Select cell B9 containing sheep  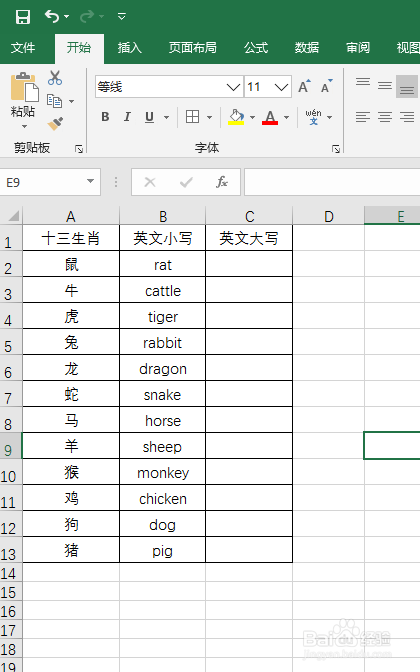pyautogui.click(x=162, y=446)
